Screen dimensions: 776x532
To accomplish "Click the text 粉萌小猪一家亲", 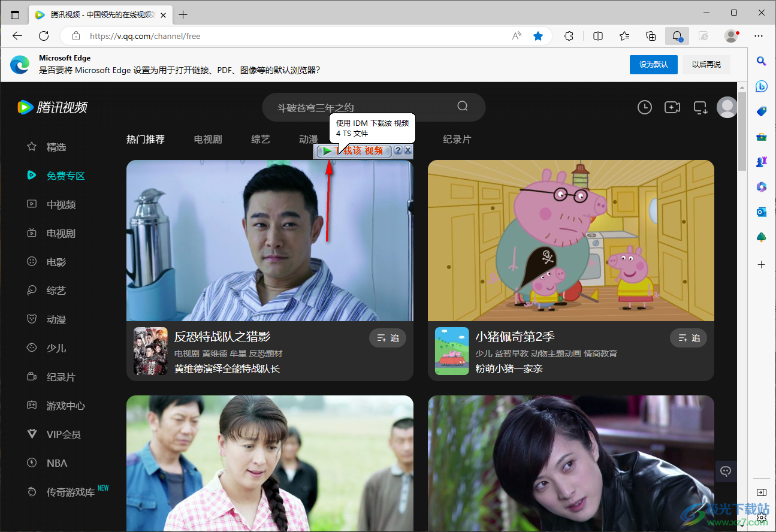I will tap(509, 368).
